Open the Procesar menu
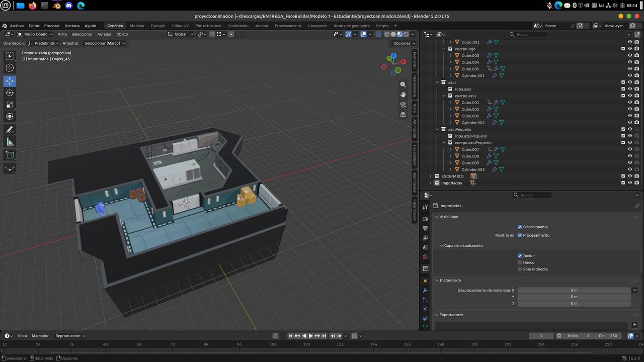 coord(52,26)
